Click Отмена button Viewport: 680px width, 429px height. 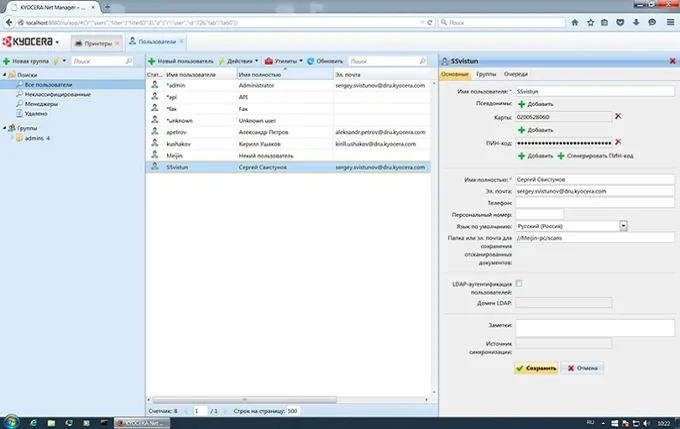tap(582, 368)
